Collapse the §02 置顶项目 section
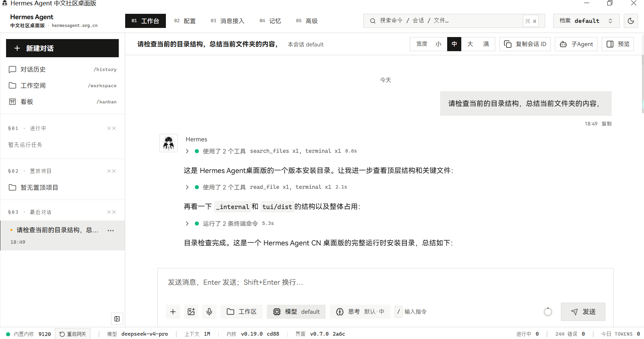The image size is (644, 339). [111, 171]
